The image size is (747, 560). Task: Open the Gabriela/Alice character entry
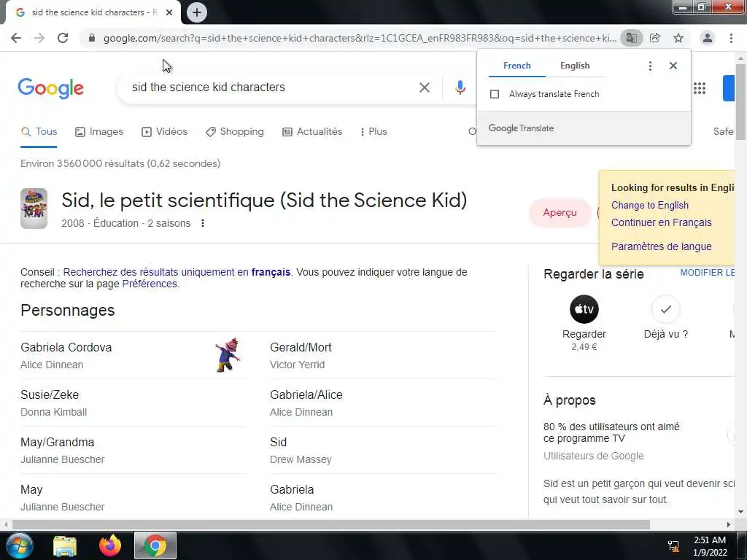click(x=383, y=402)
